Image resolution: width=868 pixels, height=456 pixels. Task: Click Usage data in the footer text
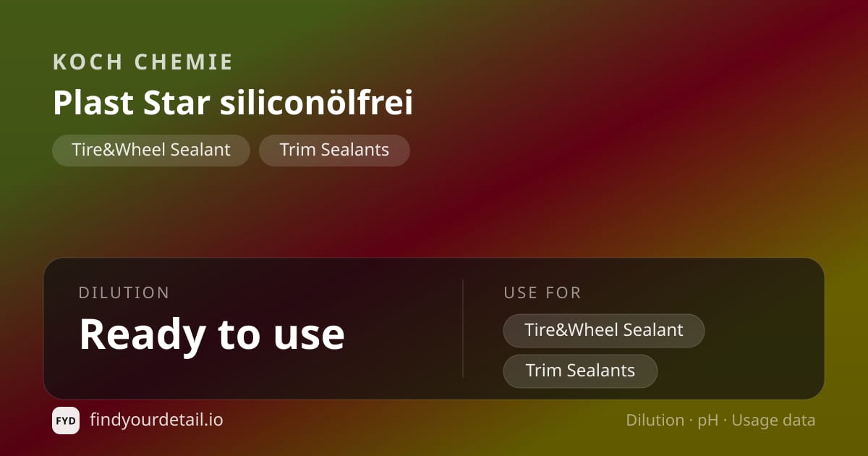pos(773,421)
